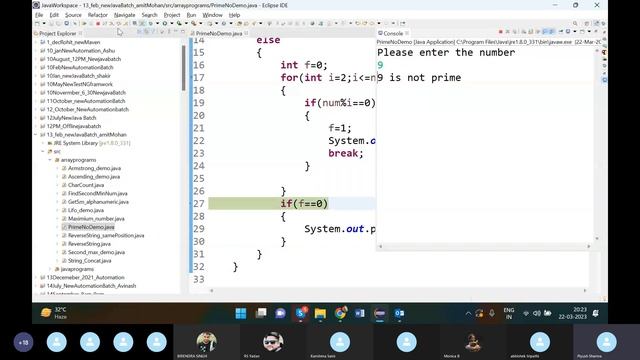Click line 23 break; statement
This screenshot has width=640, height=360.
[x=346, y=153]
